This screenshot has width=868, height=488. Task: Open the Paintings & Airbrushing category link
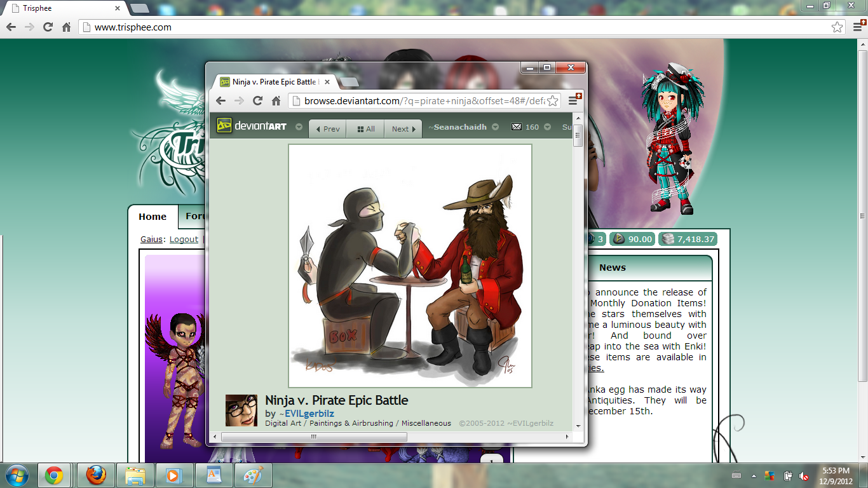pyautogui.click(x=351, y=423)
